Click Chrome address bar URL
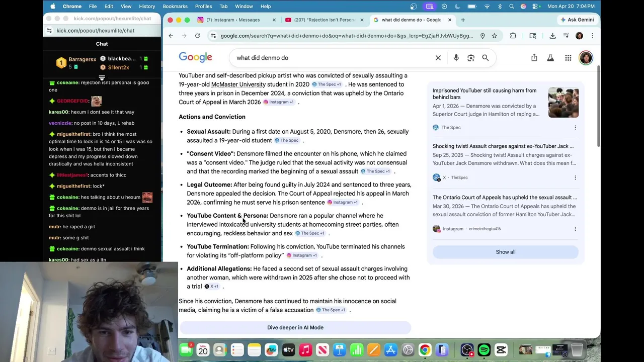The width and height of the screenshot is (644, 362). [347, 36]
